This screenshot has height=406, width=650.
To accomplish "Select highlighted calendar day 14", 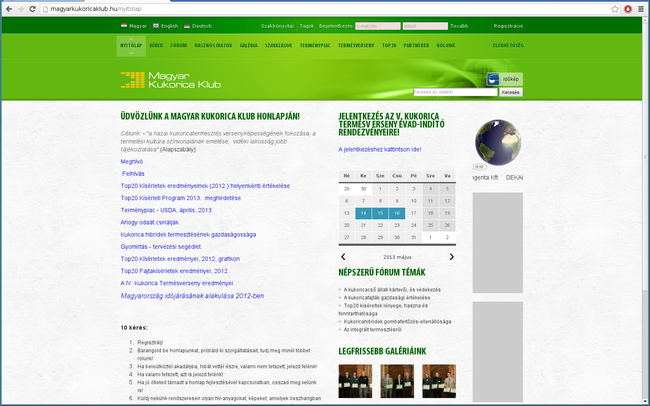I will (364, 213).
